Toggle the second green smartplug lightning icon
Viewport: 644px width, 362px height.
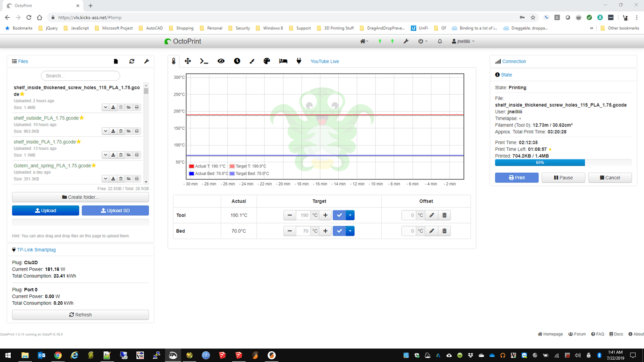point(392,41)
